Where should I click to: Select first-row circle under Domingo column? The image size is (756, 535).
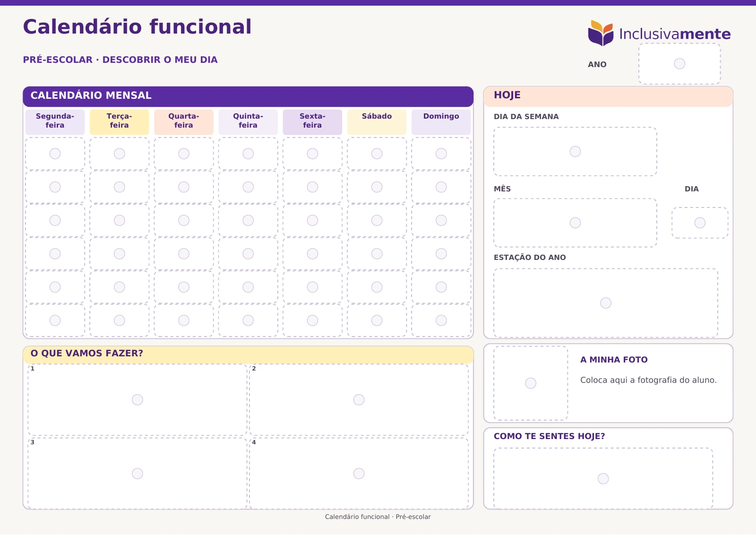tap(441, 154)
